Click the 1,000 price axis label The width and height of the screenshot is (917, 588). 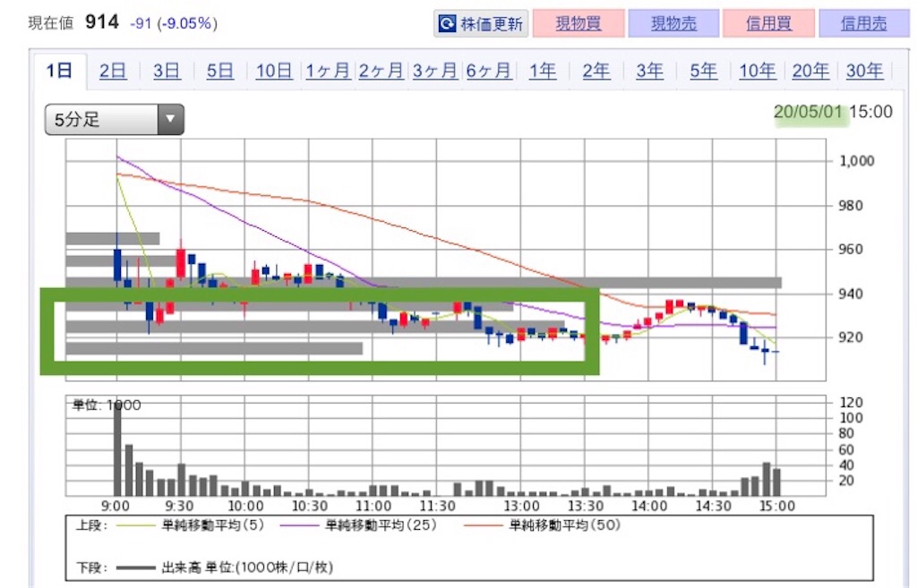(857, 161)
